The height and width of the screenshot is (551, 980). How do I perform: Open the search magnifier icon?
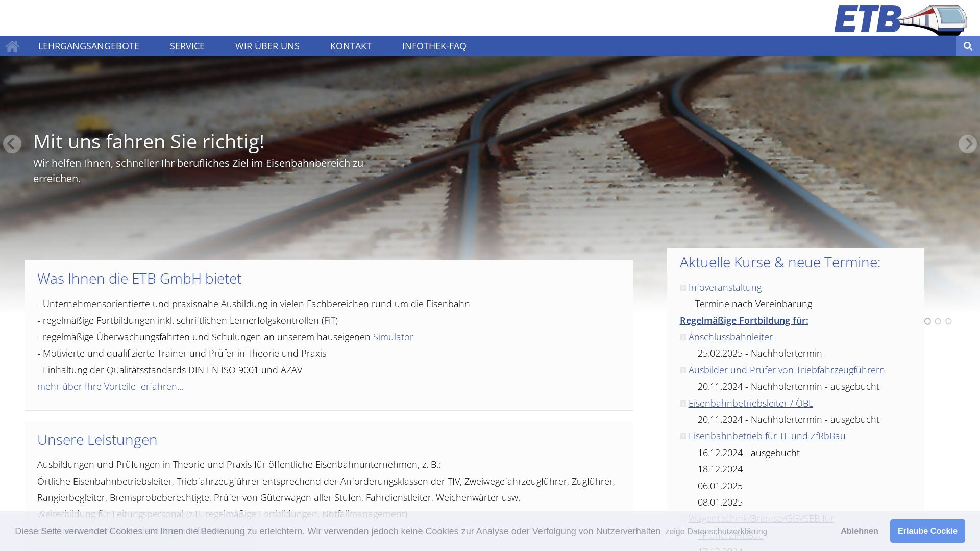pos(968,46)
